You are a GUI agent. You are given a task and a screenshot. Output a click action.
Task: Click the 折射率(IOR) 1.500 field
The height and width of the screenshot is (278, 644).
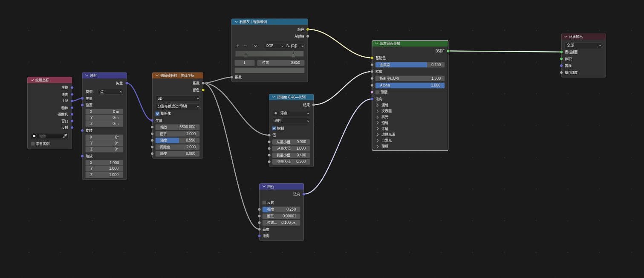[410, 78]
